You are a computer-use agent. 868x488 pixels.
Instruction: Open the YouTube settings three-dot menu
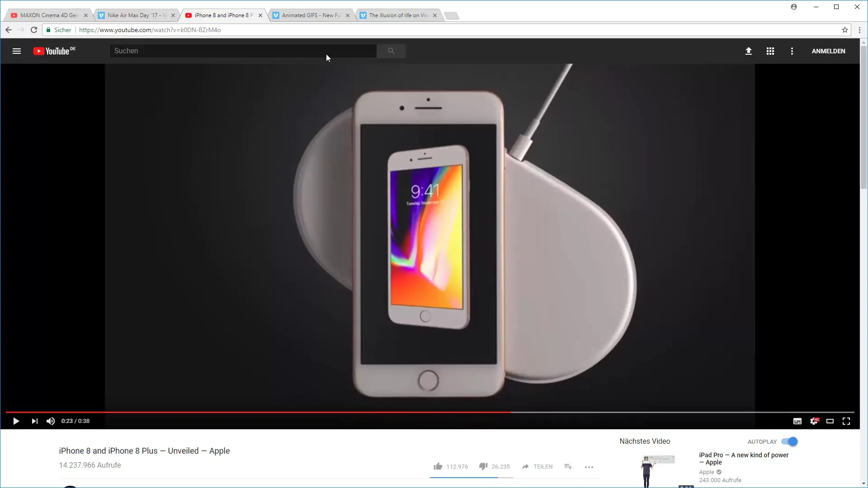[792, 51]
